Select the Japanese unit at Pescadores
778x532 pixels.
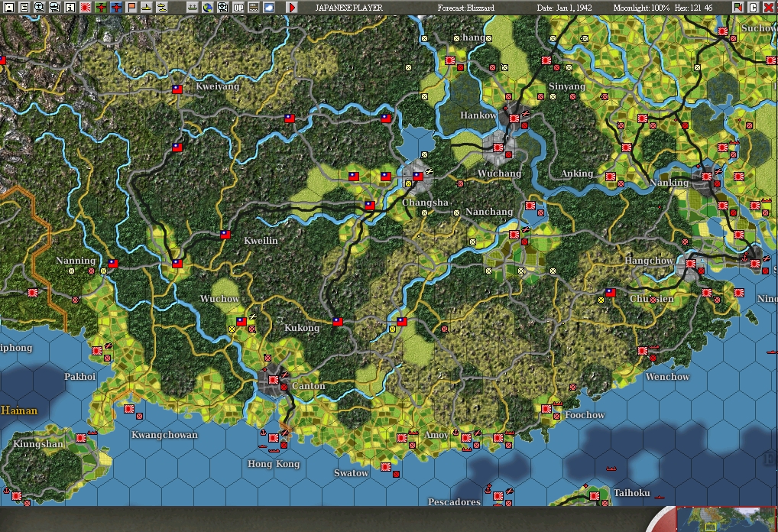[x=498, y=495]
